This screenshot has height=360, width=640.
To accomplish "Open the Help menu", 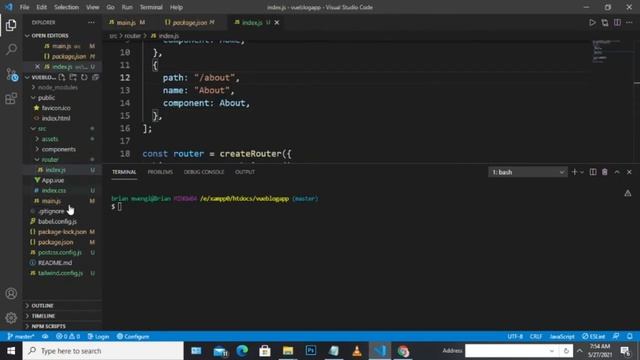I will click(176, 7).
